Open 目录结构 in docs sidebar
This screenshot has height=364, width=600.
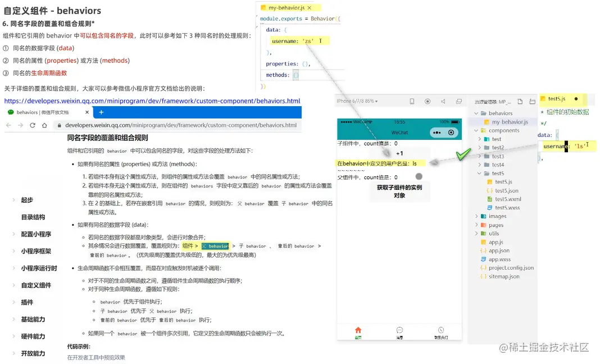pyautogui.click(x=33, y=217)
